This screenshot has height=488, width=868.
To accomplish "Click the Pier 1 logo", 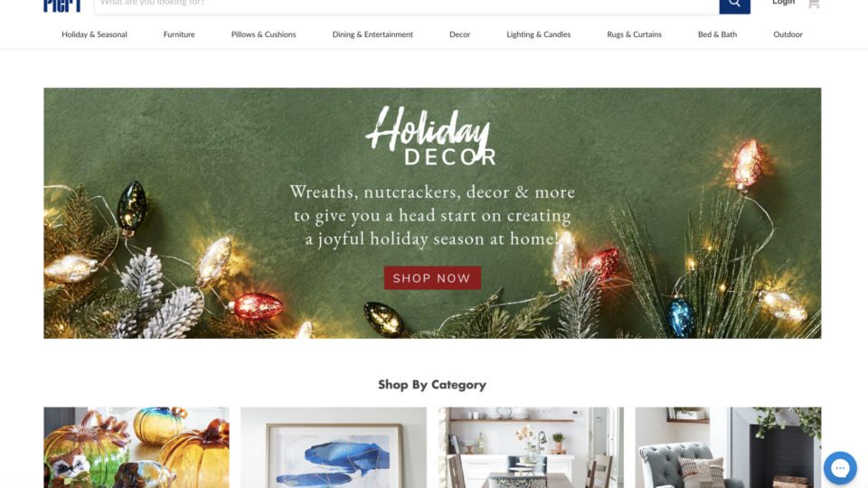I will click(62, 5).
